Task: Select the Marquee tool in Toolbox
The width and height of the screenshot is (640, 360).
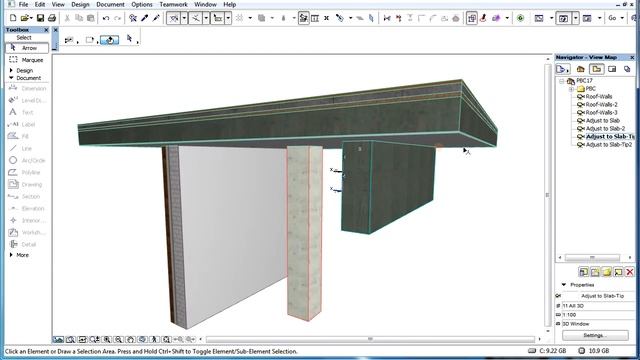Action: click(x=27, y=60)
